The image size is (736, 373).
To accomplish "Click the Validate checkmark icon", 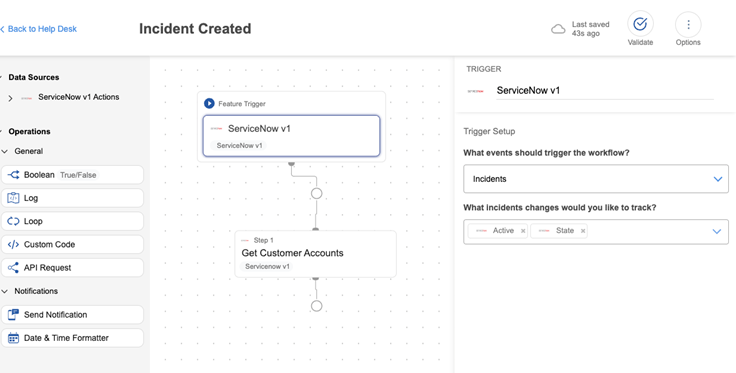I will pos(640,24).
